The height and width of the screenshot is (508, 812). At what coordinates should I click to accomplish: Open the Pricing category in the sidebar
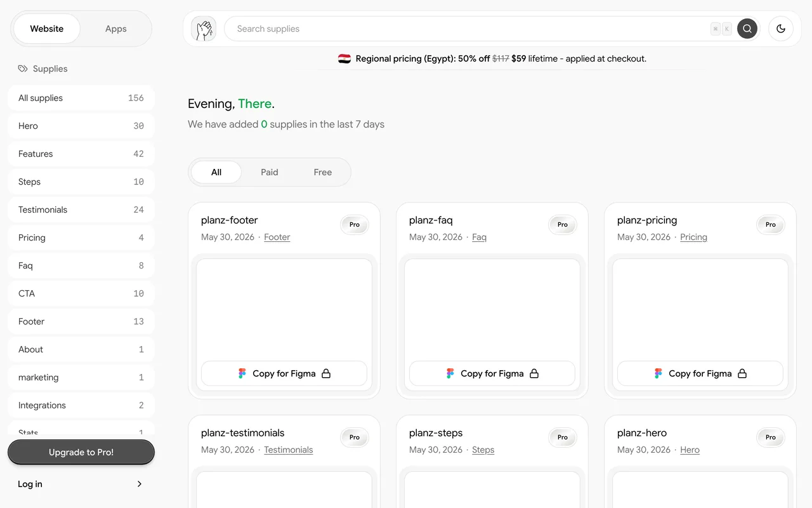point(81,237)
